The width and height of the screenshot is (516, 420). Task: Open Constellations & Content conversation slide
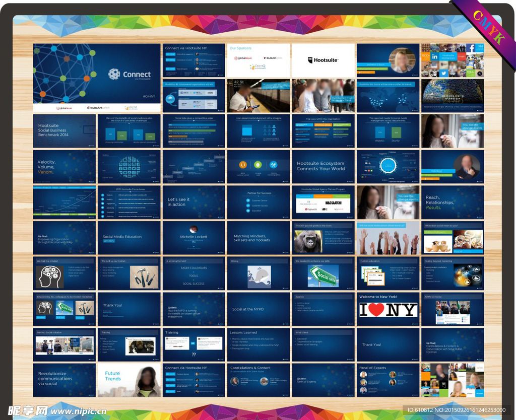pyautogui.click(x=259, y=380)
